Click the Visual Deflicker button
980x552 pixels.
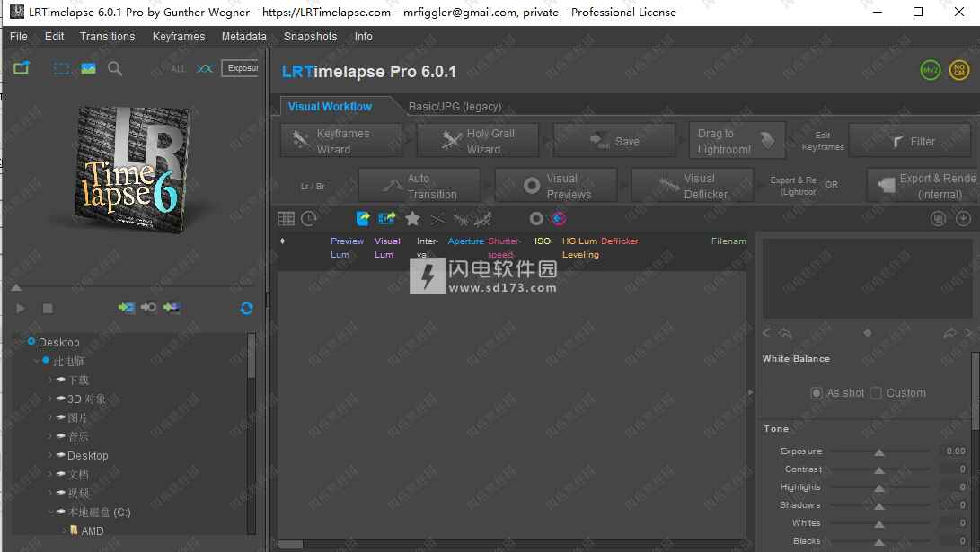click(693, 186)
